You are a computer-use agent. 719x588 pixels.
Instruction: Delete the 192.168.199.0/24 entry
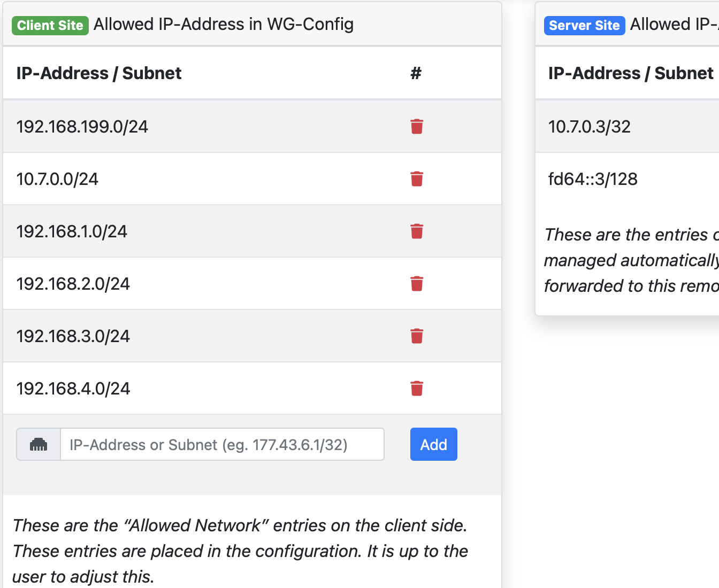point(417,127)
